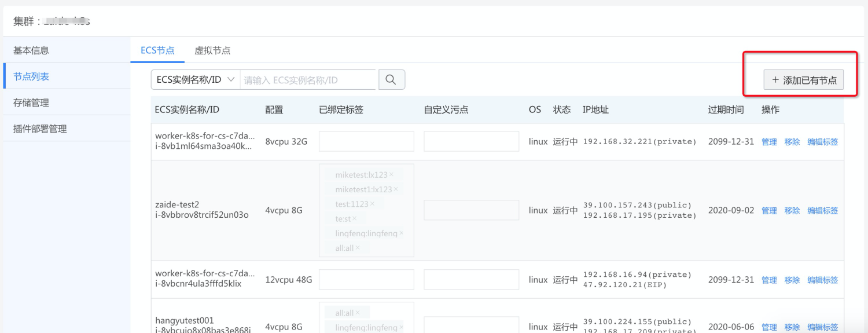Click 编辑标签 for hangyutest001
Screen dimensions: 868x333
coord(823,327)
